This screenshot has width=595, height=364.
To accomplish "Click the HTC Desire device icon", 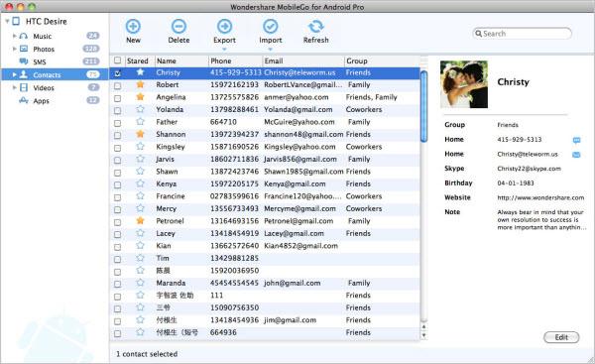I will (16, 21).
